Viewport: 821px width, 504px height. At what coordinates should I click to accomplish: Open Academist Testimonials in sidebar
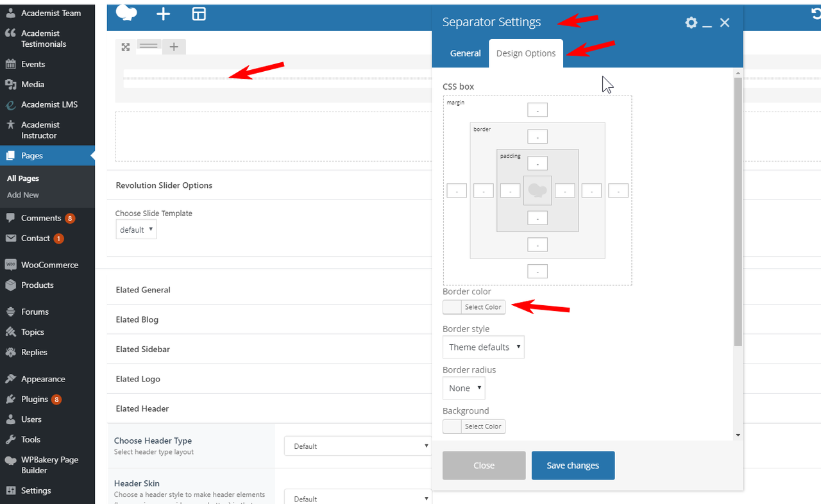click(x=47, y=38)
